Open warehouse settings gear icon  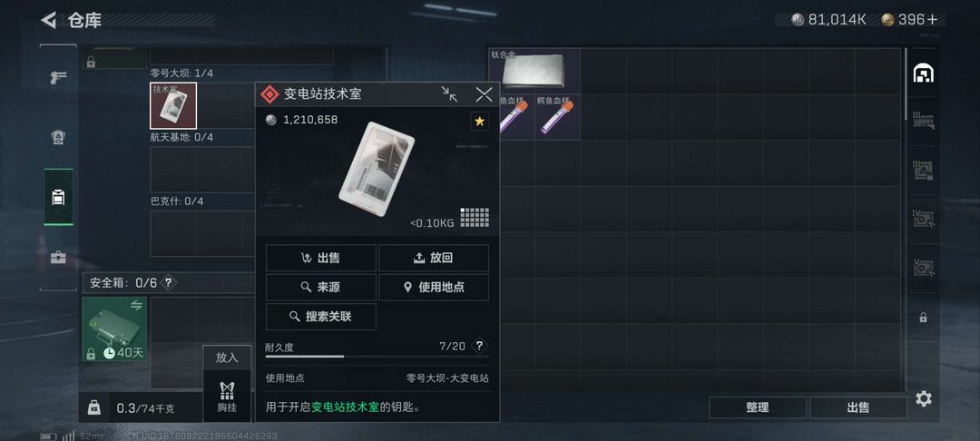pyautogui.click(x=924, y=398)
